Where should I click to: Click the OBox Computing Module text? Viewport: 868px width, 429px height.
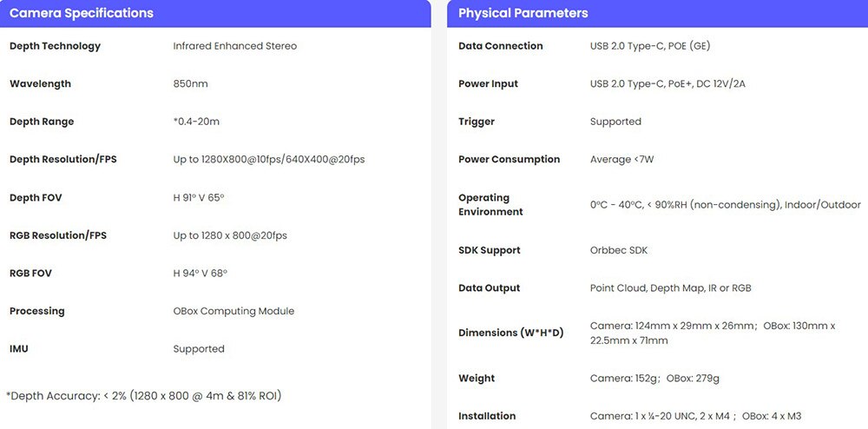coord(233,311)
